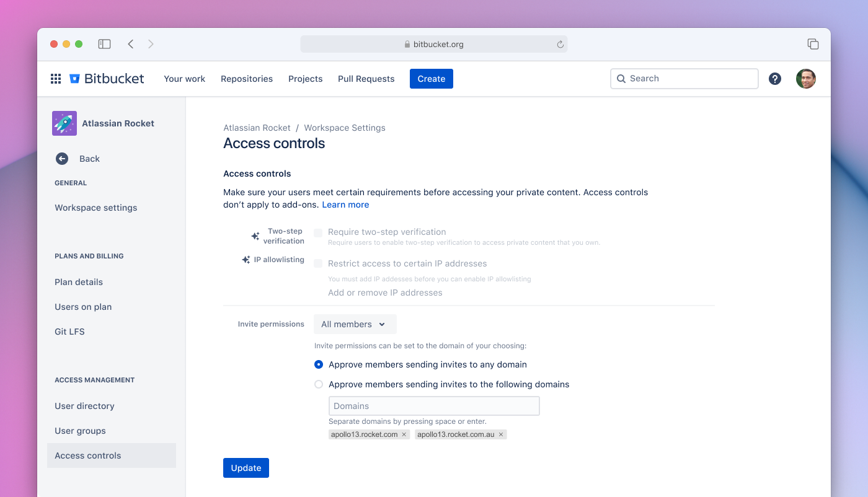Viewport: 868px width, 497px height.
Task: Click the Back arrow in the sidebar
Action: pos(61,159)
